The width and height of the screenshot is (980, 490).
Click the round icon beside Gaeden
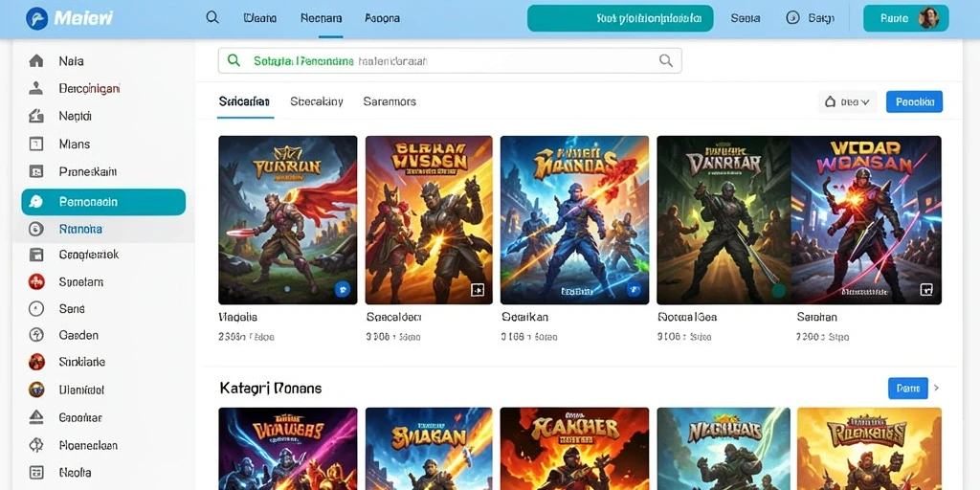pyautogui.click(x=36, y=335)
